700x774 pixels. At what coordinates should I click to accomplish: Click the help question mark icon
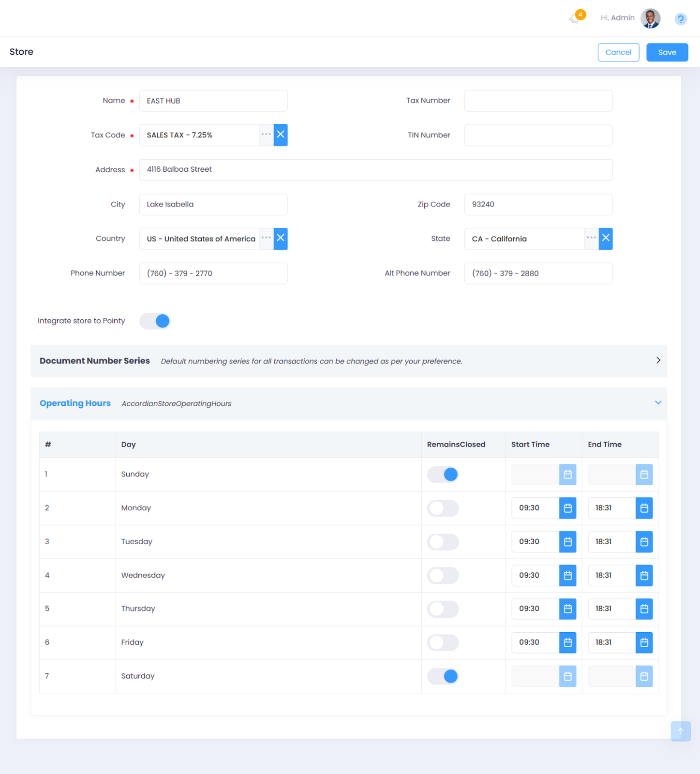680,19
